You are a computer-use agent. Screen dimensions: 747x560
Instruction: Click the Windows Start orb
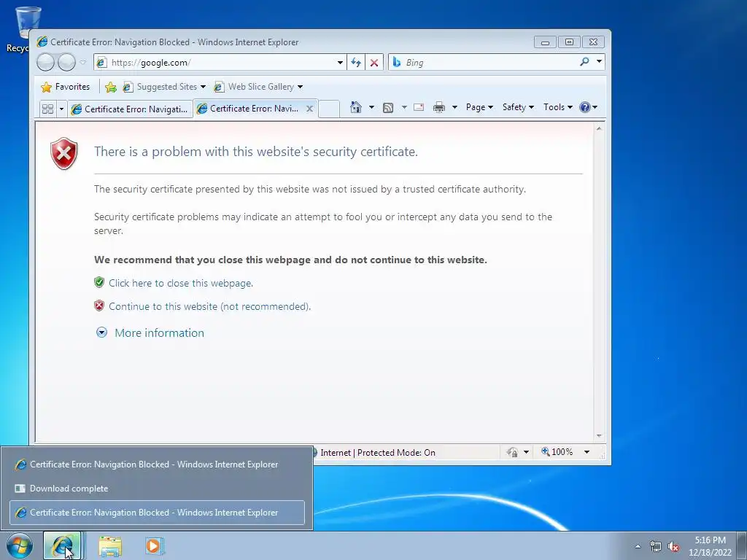click(x=19, y=545)
